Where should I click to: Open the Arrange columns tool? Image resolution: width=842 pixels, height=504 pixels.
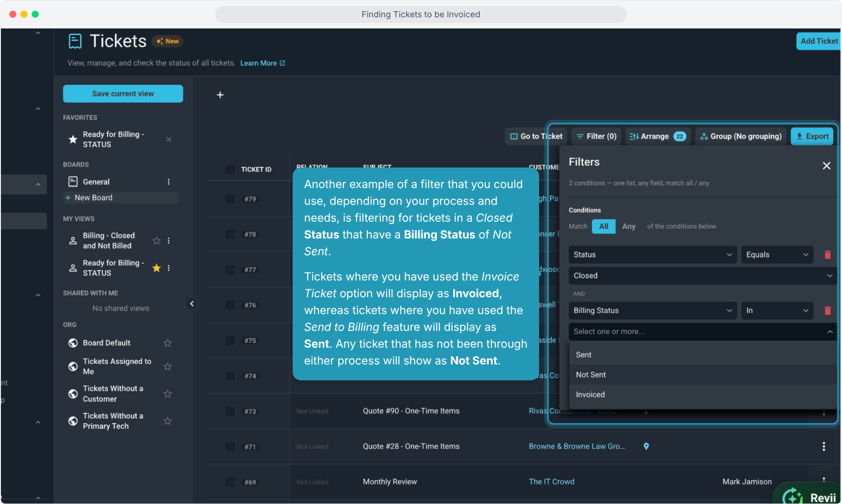[x=658, y=136]
